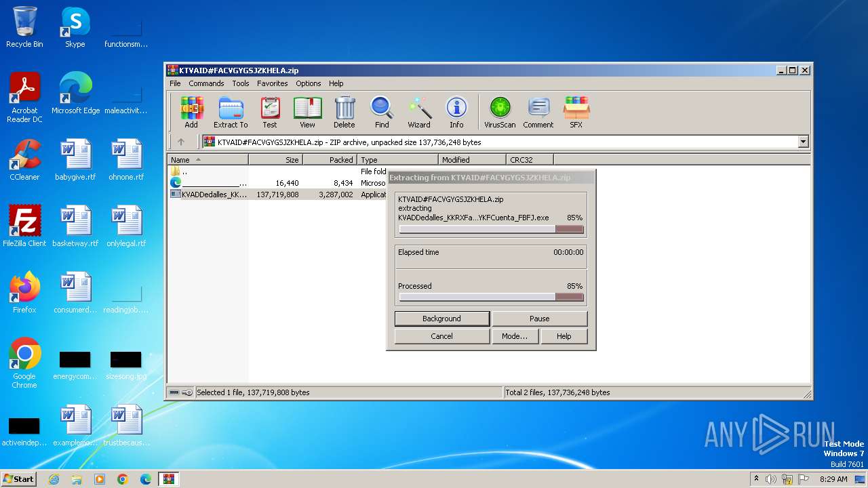
Task: Click Help button in extraction dialog
Action: [x=564, y=336]
